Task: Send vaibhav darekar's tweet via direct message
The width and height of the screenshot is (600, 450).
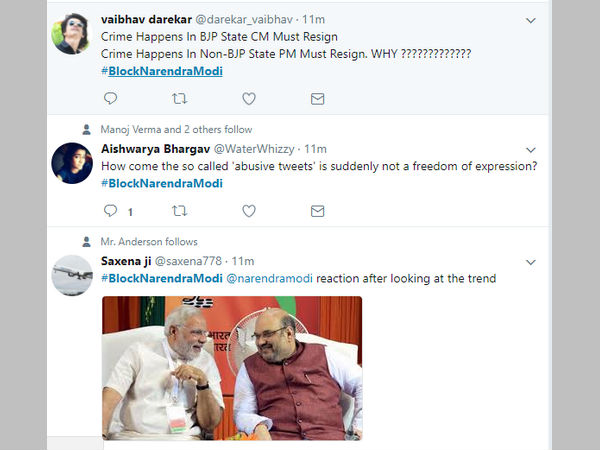Action: pos(317,98)
